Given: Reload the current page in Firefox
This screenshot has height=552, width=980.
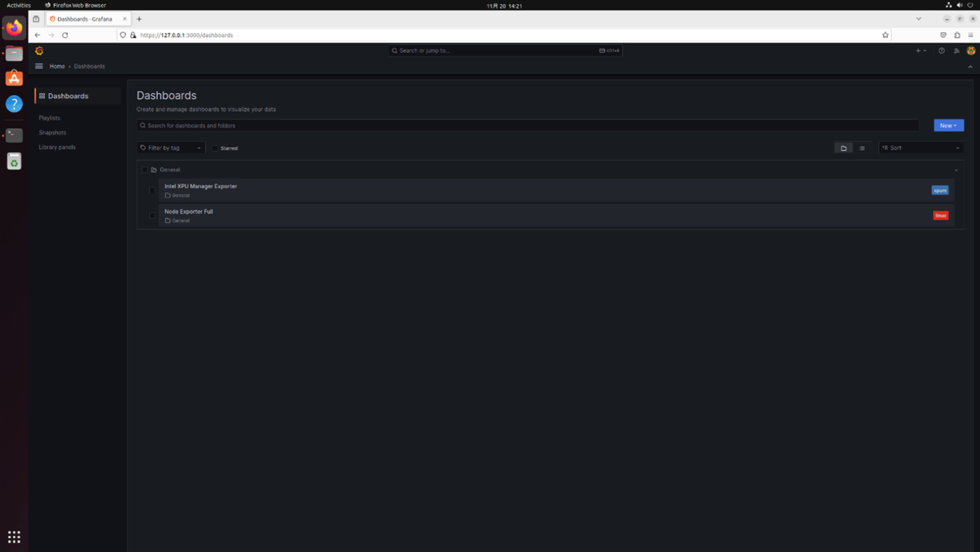Looking at the screenshot, I should coord(65,35).
